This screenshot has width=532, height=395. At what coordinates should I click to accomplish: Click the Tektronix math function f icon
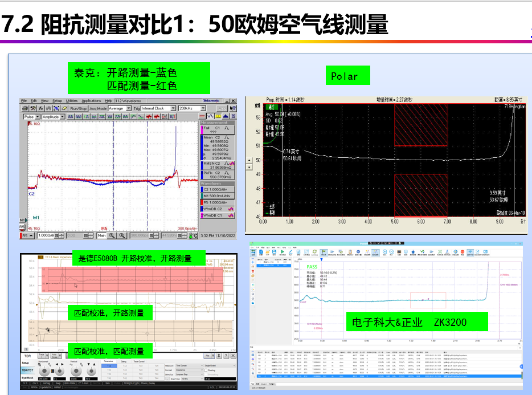pos(40,108)
